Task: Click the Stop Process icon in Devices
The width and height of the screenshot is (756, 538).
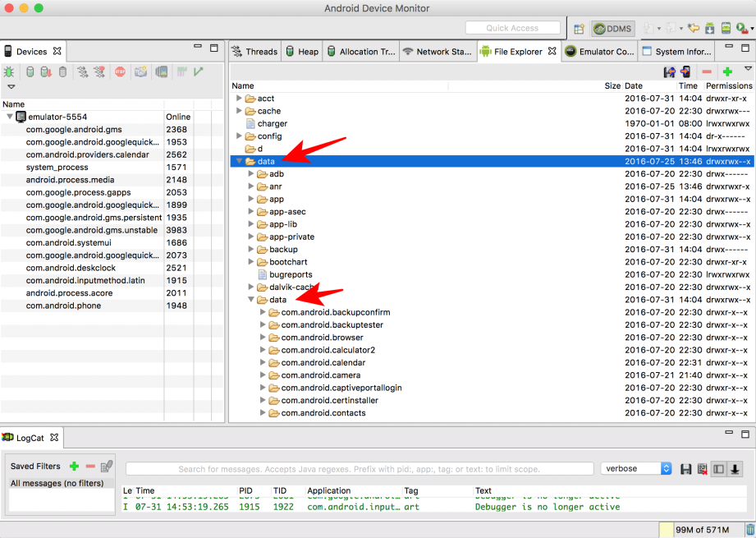Action: (120, 72)
